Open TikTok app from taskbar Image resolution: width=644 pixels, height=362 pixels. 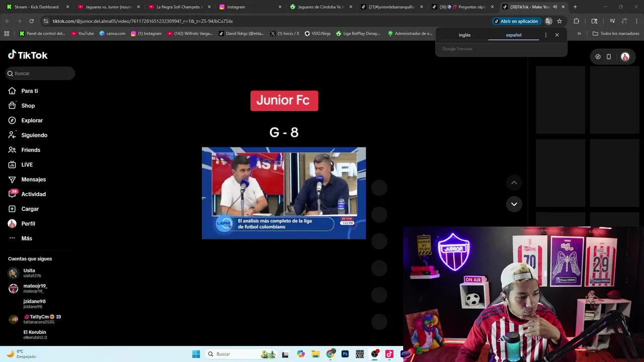[389, 354]
